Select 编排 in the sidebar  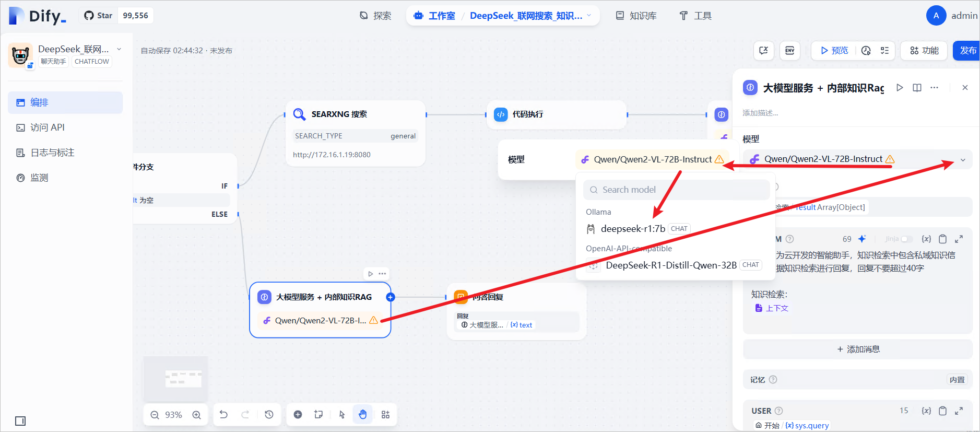[x=65, y=102]
